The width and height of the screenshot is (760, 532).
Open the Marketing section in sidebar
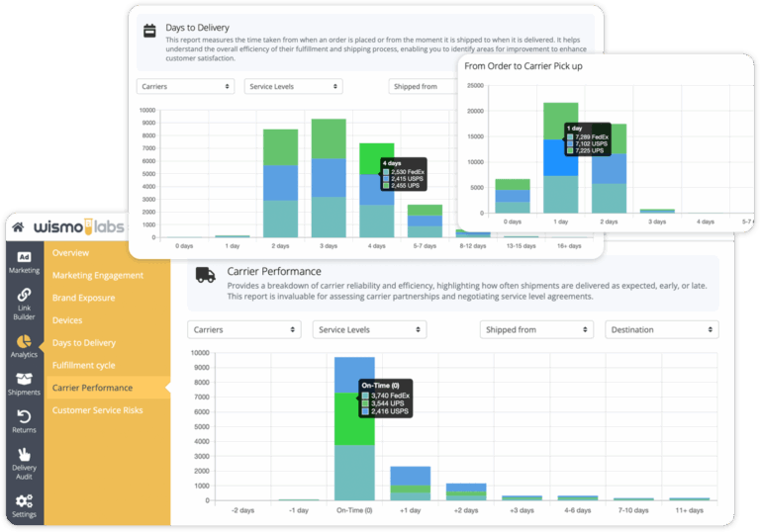[x=24, y=263]
